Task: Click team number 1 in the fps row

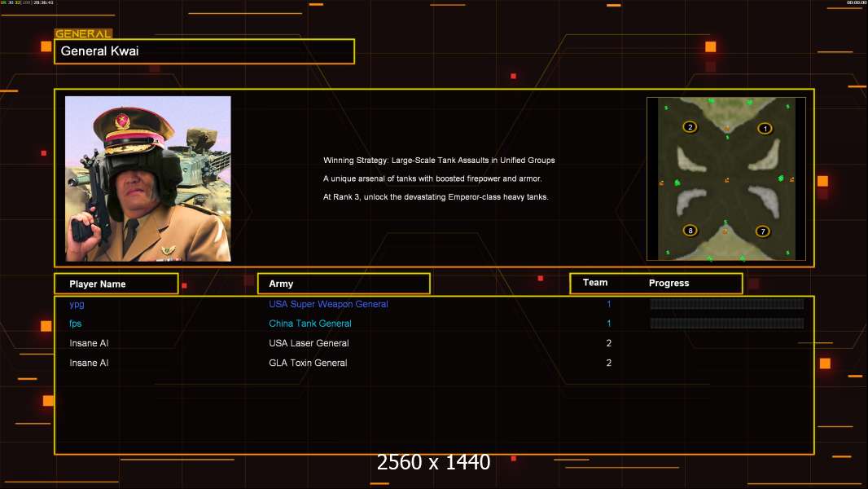Action: tap(609, 324)
